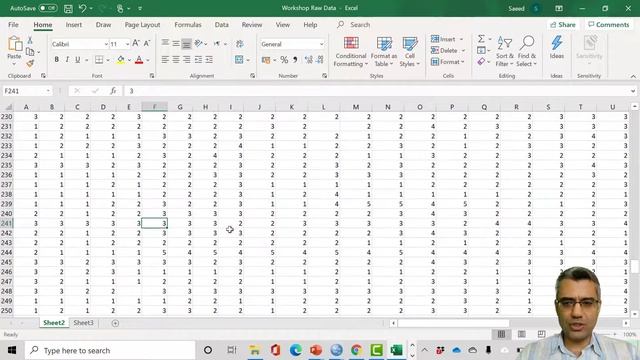The image size is (640, 360).
Task: Click the Merge & Center icon
Action: click(x=239, y=60)
